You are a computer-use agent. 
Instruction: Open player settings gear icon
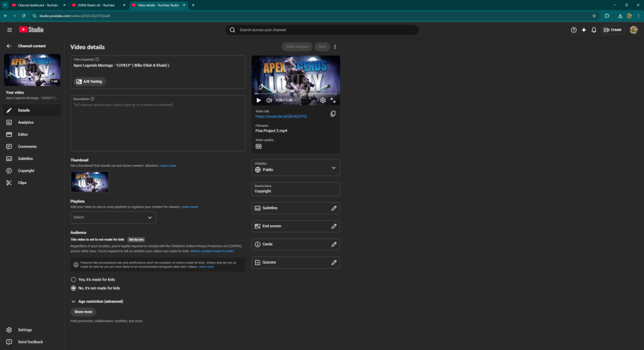coord(323,101)
